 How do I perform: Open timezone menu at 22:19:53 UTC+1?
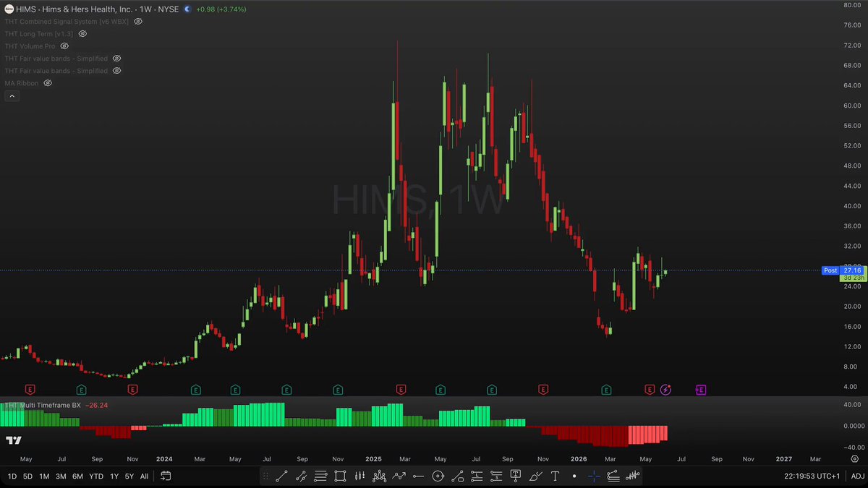(810, 476)
